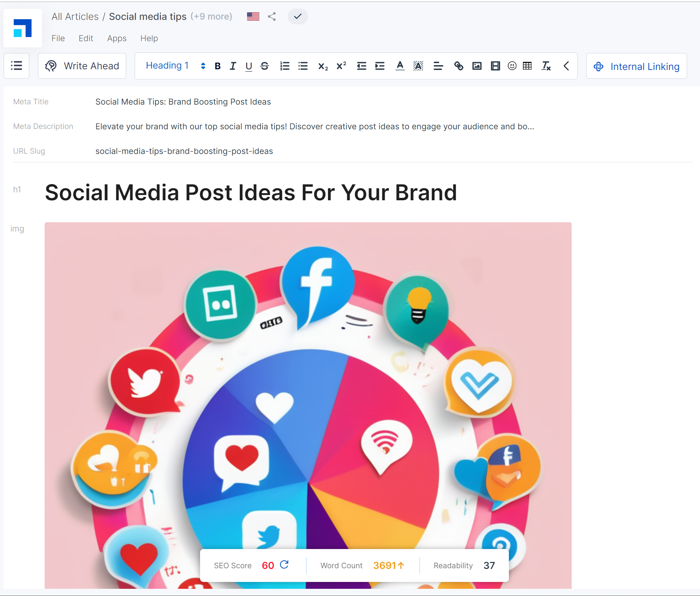Click the clear formatting icon

click(546, 66)
